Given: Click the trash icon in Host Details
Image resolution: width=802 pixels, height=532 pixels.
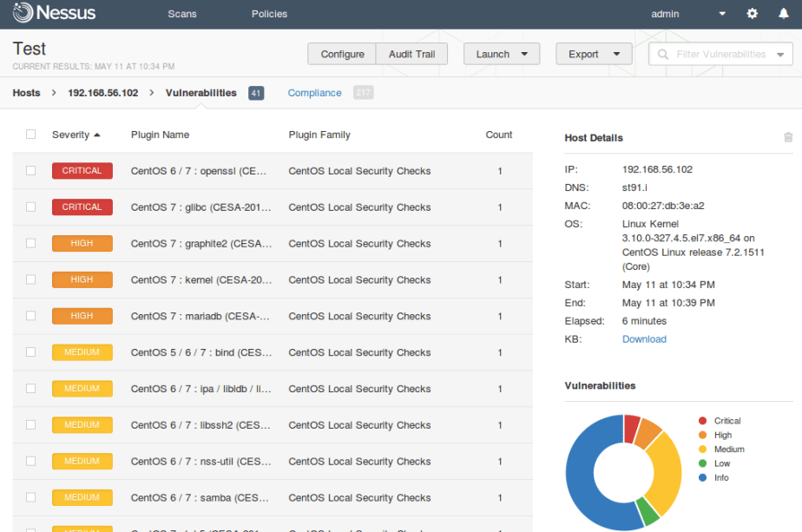Looking at the screenshot, I should (x=788, y=137).
